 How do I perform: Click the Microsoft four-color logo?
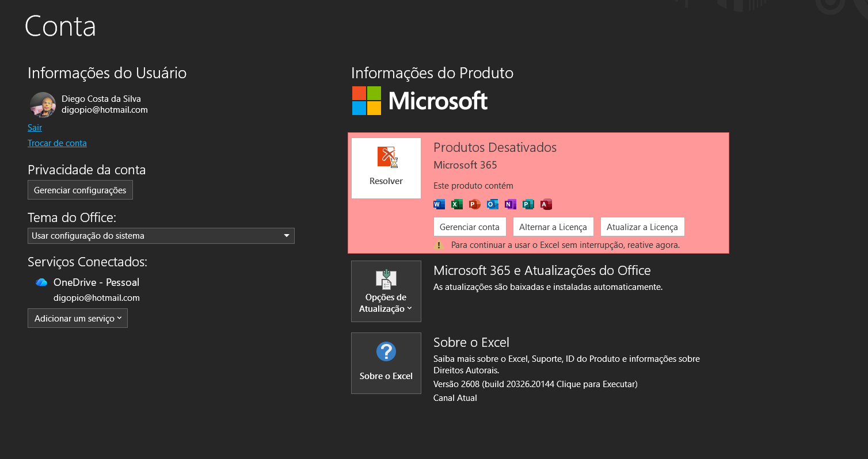[x=367, y=101]
